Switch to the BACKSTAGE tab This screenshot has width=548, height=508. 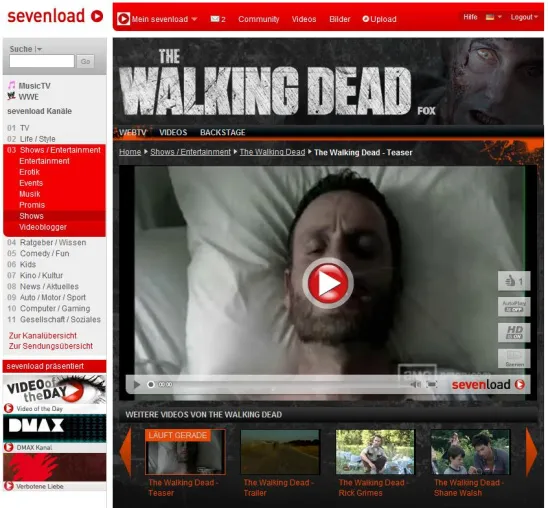coord(222,132)
